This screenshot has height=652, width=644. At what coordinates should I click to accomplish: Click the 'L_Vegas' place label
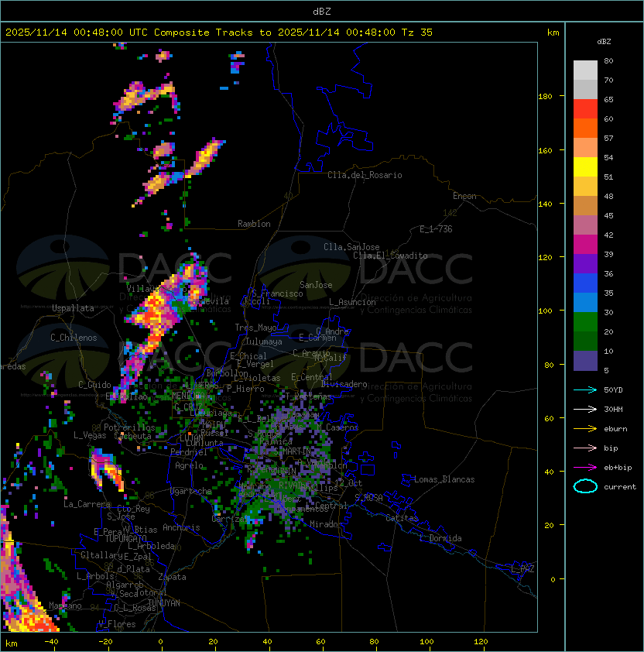click(90, 435)
